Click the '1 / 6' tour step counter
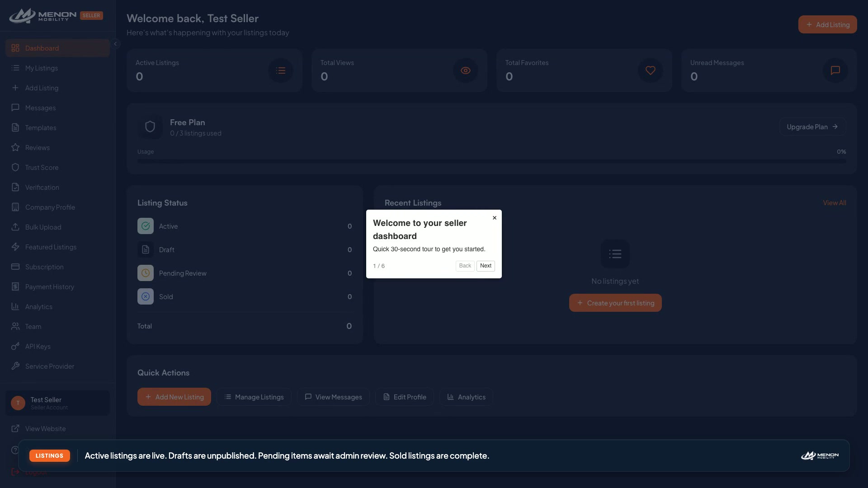Image resolution: width=868 pixels, height=488 pixels. pos(379,266)
